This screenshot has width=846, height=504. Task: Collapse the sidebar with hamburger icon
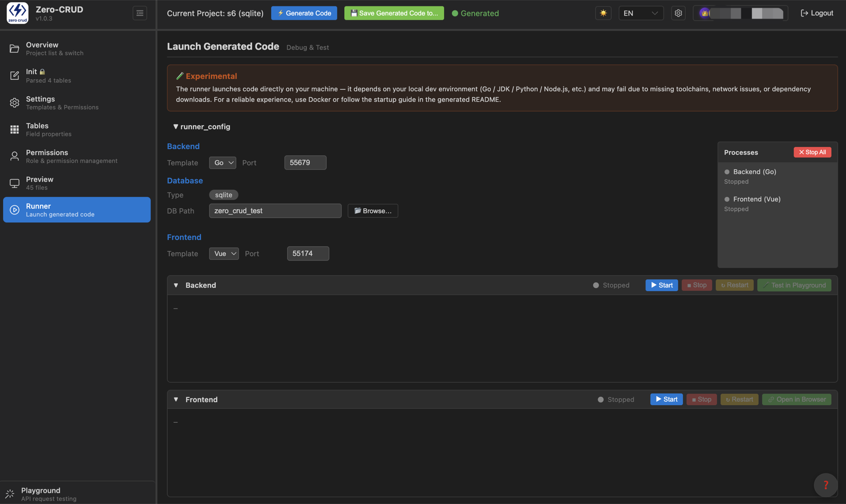point(140,13)
